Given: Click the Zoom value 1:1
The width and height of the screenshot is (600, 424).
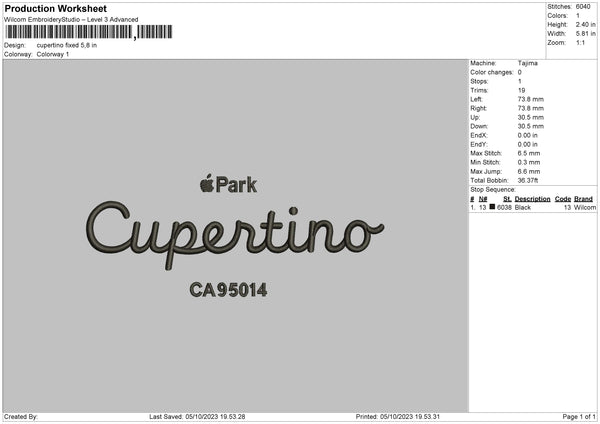Looking at the screenshot, I should pyautogui.click(x=580, y=42).
